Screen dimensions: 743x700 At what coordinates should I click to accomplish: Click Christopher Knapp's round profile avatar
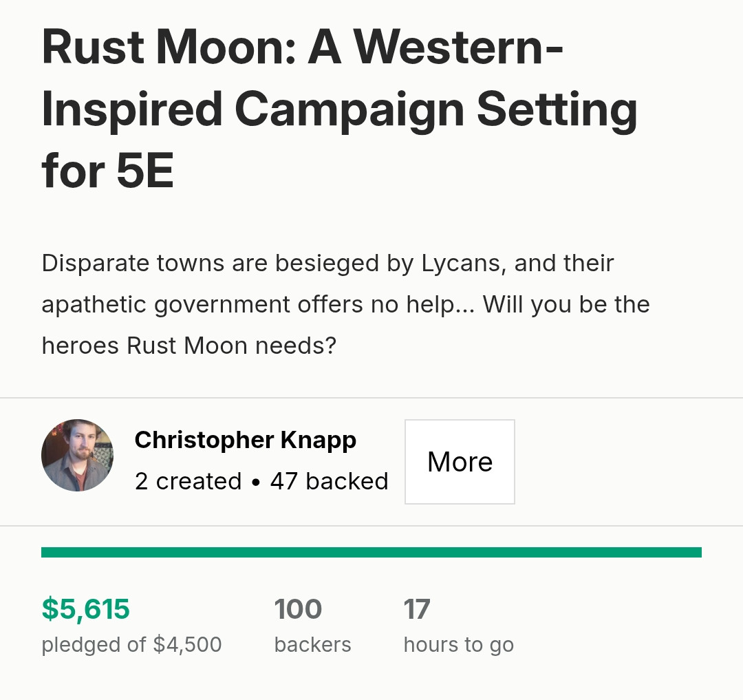77,455
